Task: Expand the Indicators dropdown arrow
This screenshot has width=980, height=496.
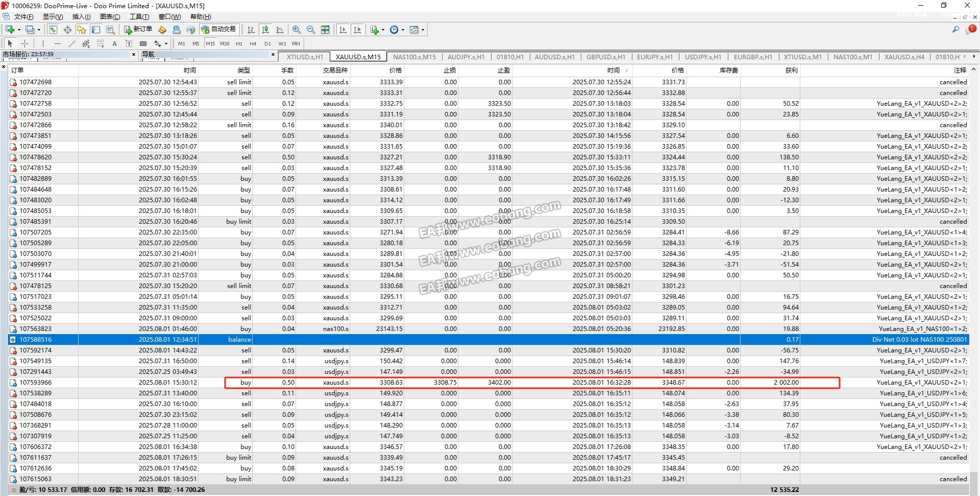Action: pyautogui.click(x=383, y=30)
